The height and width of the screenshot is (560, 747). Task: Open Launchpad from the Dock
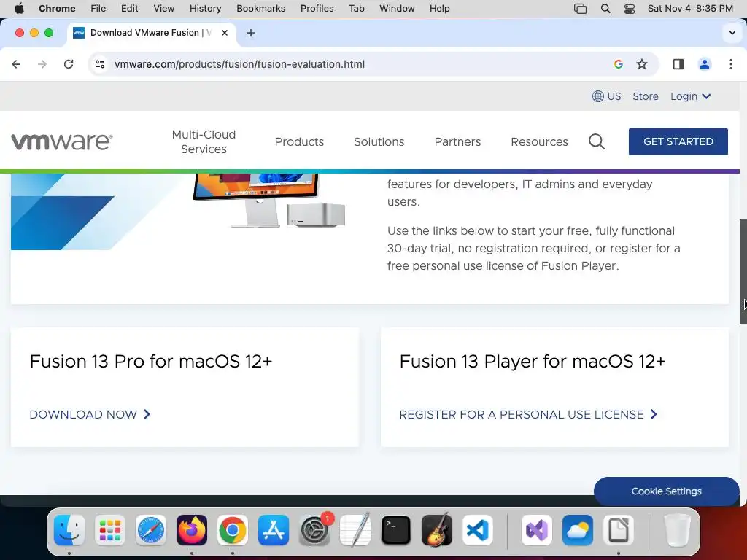pyautogui.click(x=110, y=530)
